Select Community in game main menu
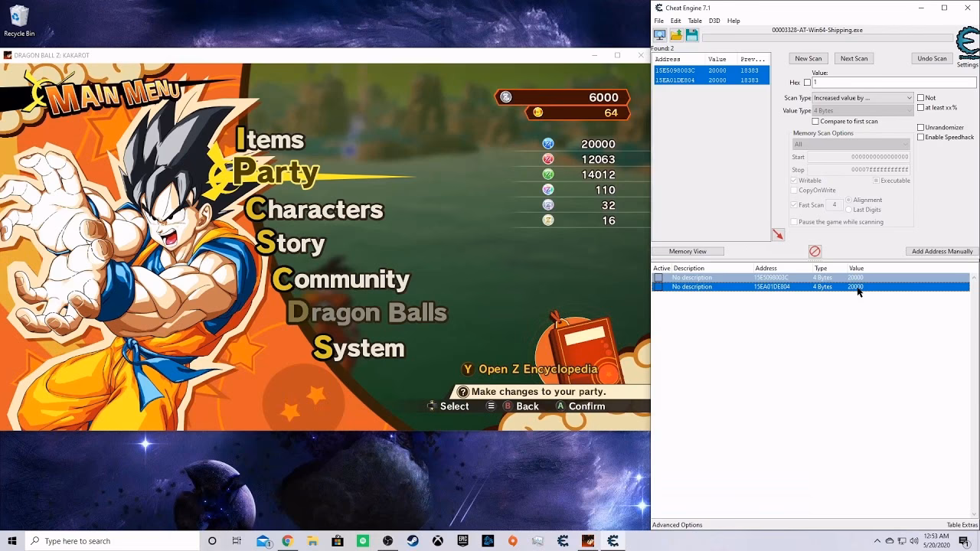Screen dimensions: 980x551 pos(341,279)
